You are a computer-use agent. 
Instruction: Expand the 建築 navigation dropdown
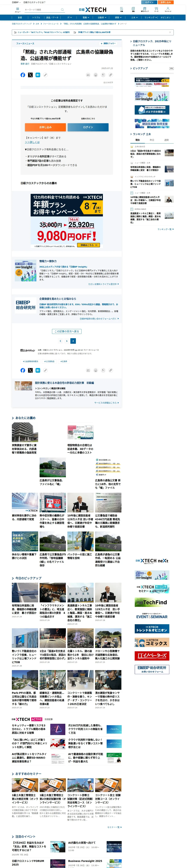coord(118,18)
